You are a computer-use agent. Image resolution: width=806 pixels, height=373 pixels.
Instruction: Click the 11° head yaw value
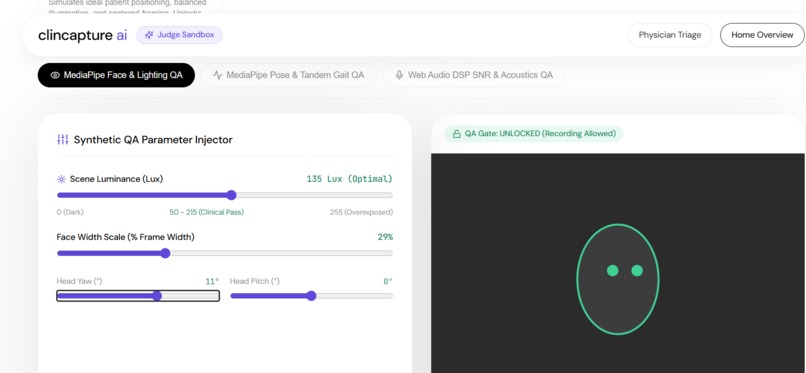click(x=212, y=282)
